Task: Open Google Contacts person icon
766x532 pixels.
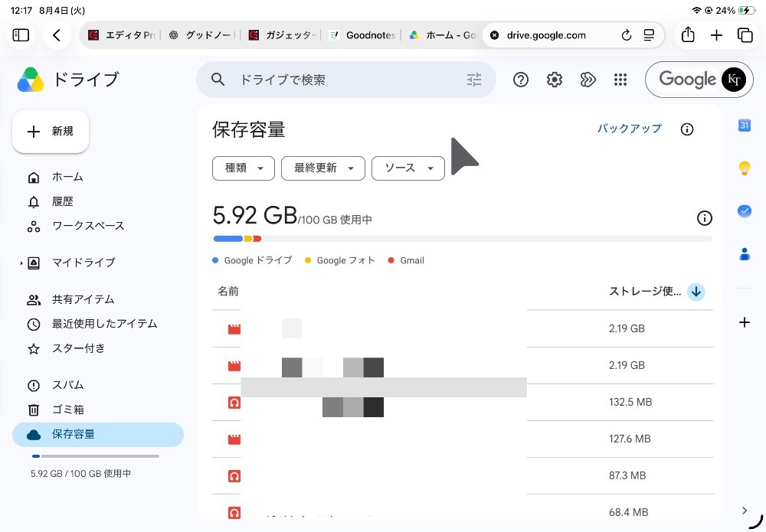Action: point(744,254)
